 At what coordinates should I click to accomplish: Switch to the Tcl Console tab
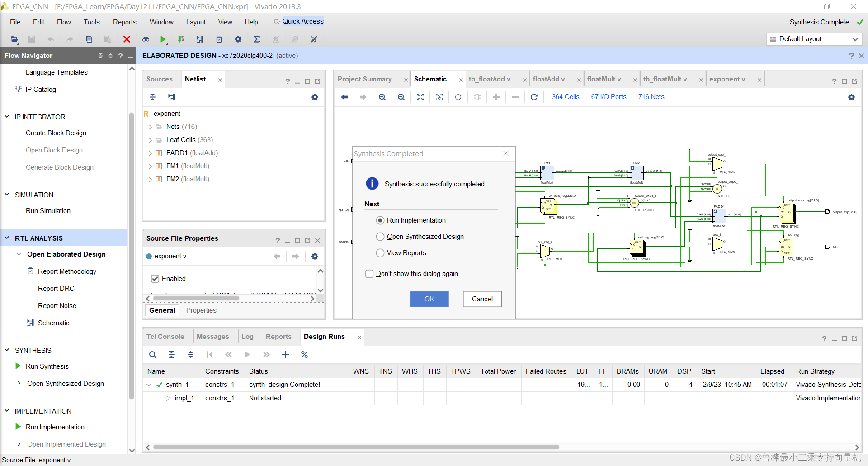[165, 337]
